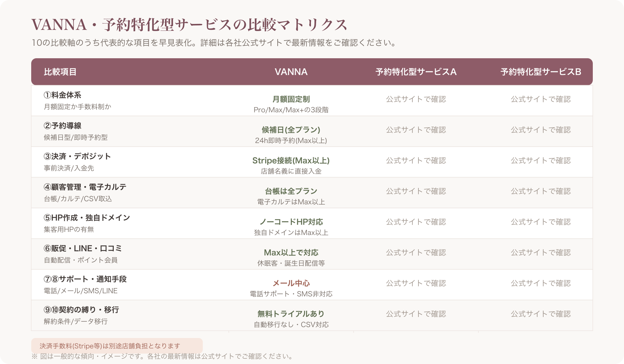Click Service A '公式サイトで確認' in HP作成 row

[416, 222]
